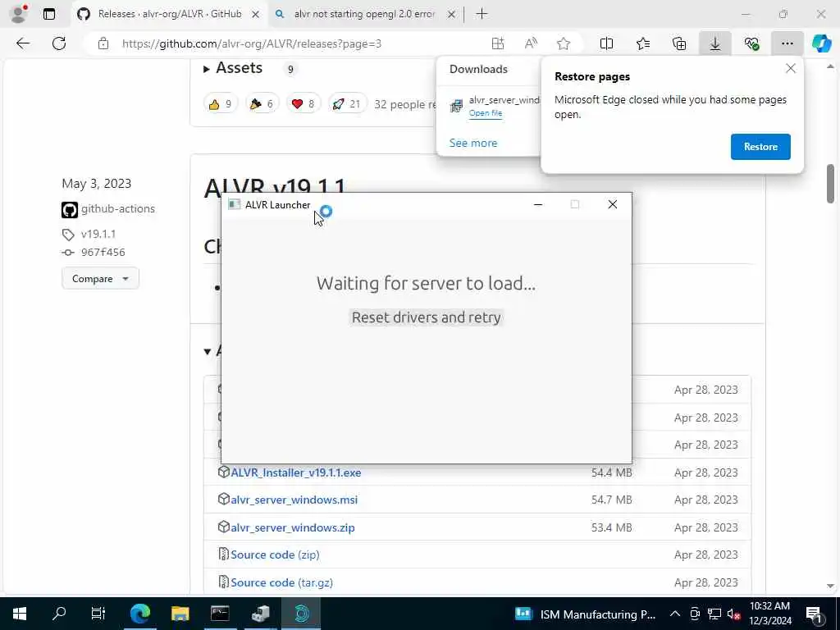Collapse the v19.1.1 Assets triangle

coord(208,351)
